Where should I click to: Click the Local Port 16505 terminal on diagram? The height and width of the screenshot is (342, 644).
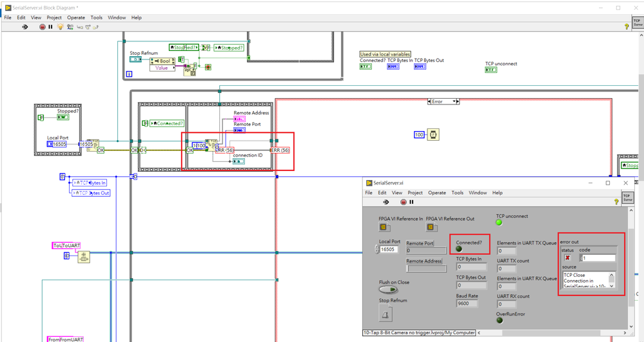[57, 145]
